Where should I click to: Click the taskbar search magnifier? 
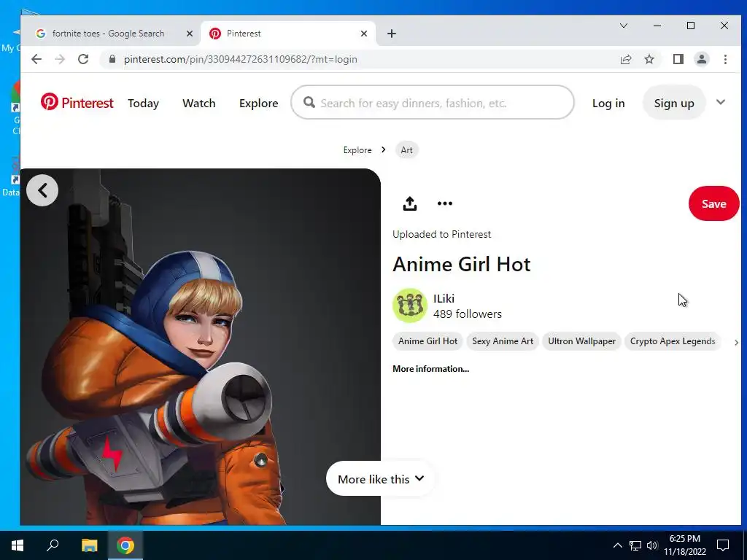tap(53, 545)
